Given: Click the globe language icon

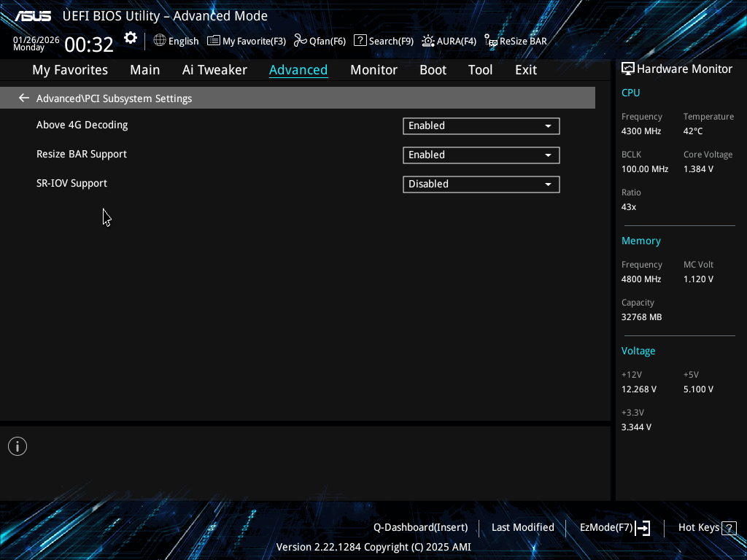Looking at the screenshot, I should click(160, 41).
